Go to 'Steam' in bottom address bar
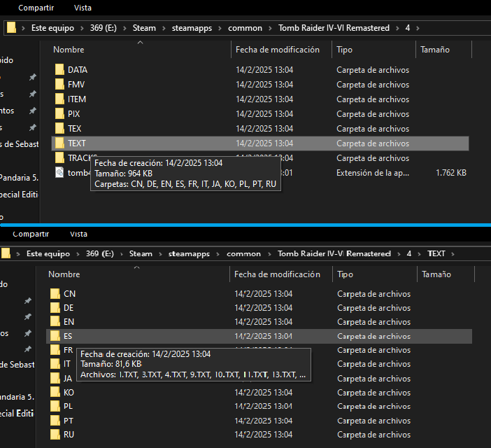Screen dimensions: 491x448 [x=141, y=253]
